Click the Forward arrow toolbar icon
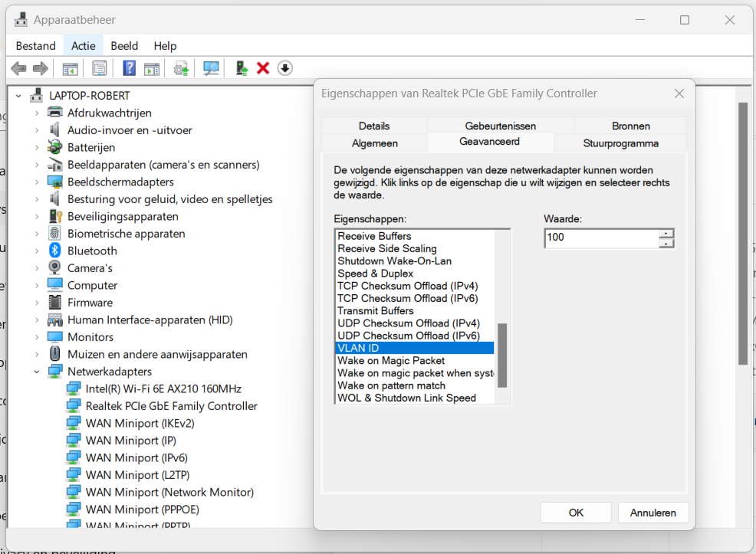 [x=41, y=68]
